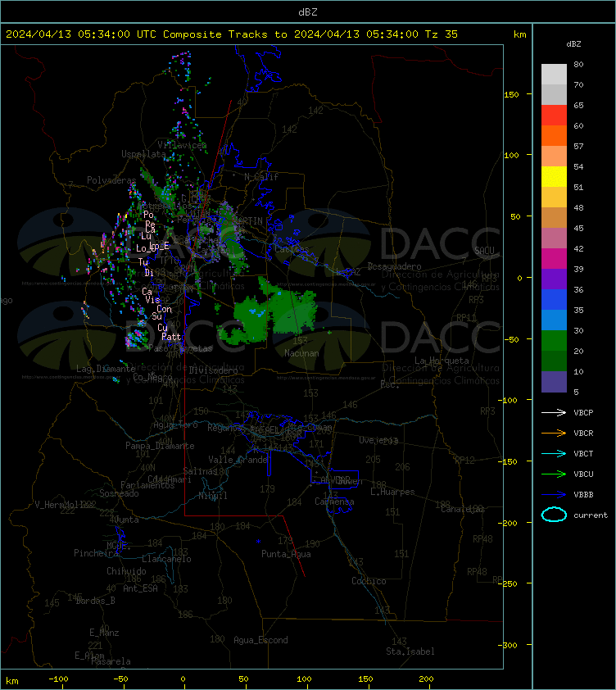Click the cyan VBCT arrow icon
The image size is (616, 690).
point(554,453)
